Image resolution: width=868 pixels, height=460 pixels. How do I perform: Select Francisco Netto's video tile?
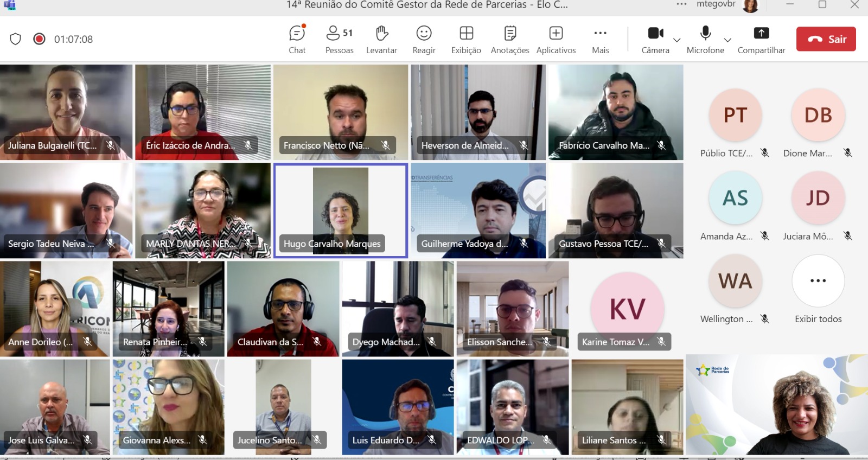click(341, 112)
